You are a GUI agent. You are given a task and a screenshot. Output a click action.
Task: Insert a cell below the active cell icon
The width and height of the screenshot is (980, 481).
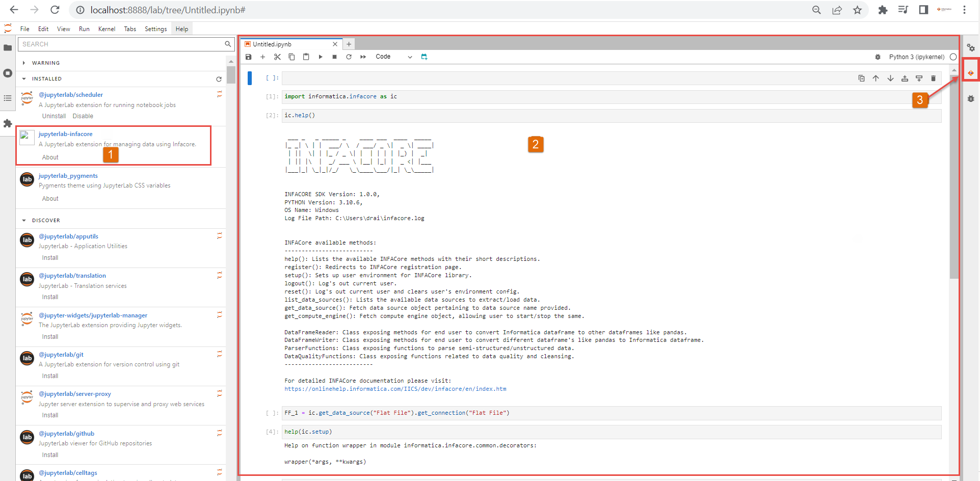click(919, 78)
